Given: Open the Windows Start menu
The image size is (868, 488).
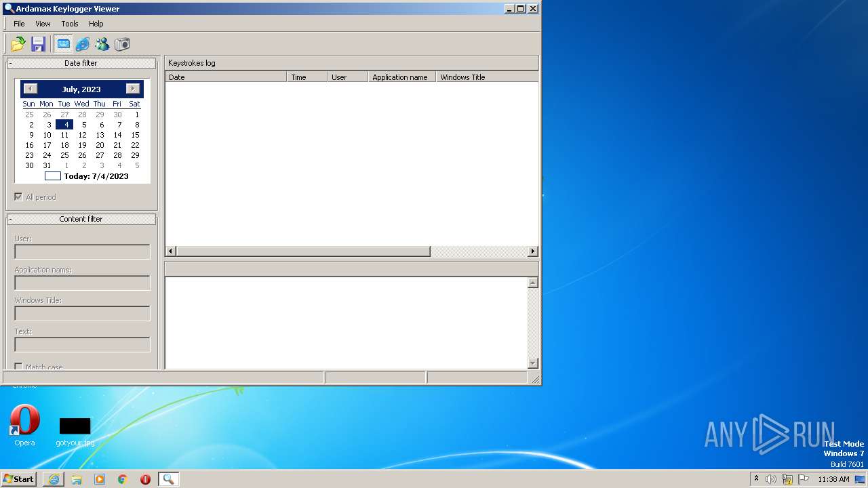Looking at the screenshot, I should (19, 479).
